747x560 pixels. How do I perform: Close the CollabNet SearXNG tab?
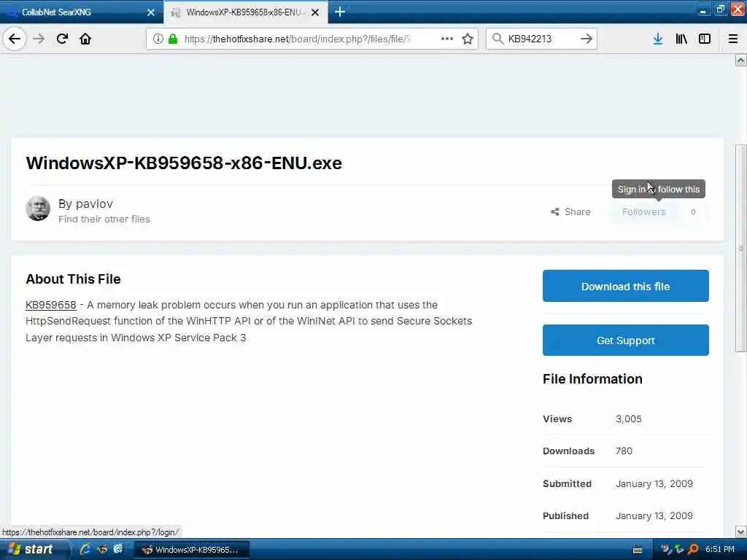[x=151, y=12]
